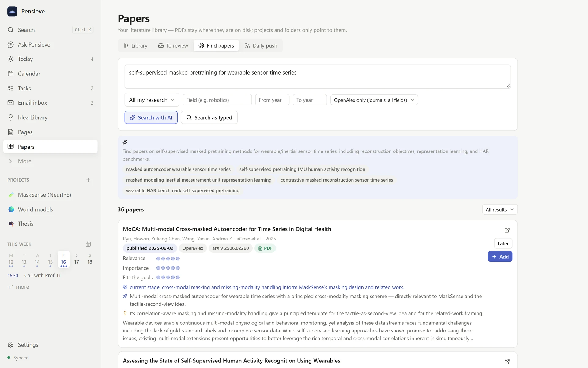Screen dimensions: 588x368
Task: Open the This Week calendar icon
Action: tap(88, 244)
